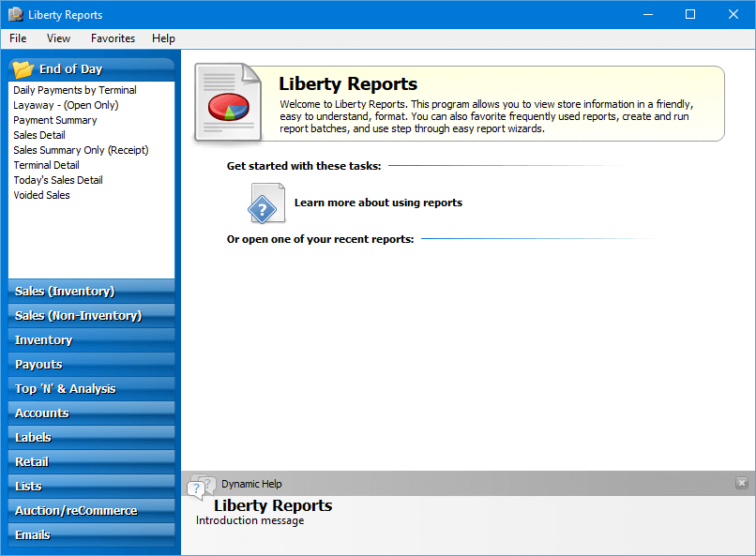Viewport: 756px width, 556px height.
Task: Expand the Inventory category
Action: (91, 339)
